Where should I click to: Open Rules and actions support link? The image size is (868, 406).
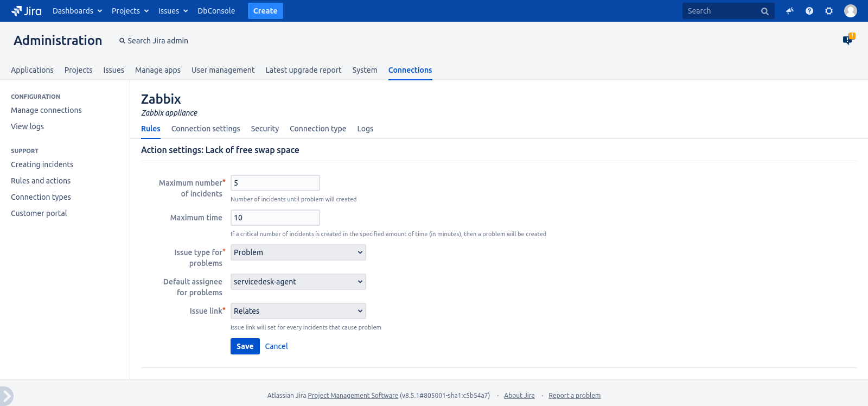click(41, 181)
